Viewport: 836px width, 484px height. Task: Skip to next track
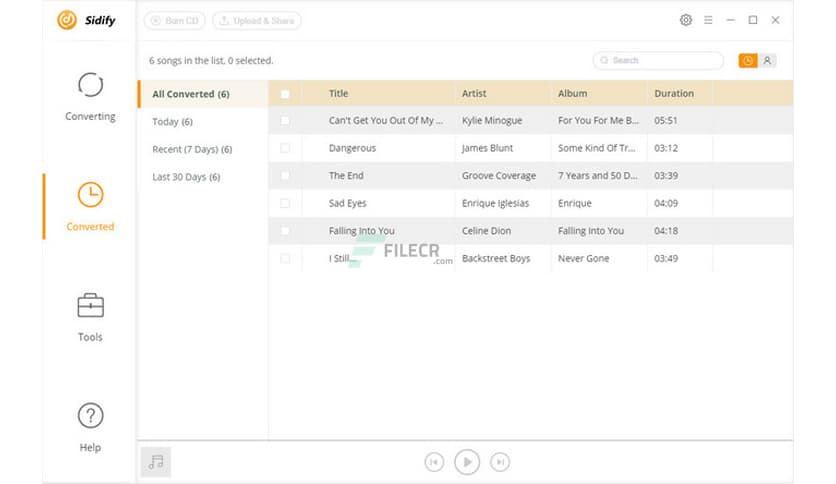pos(500,462)
